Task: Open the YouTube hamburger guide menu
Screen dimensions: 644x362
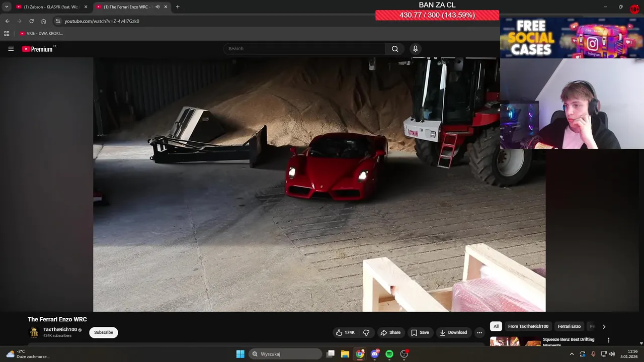Action: (11, 49)
